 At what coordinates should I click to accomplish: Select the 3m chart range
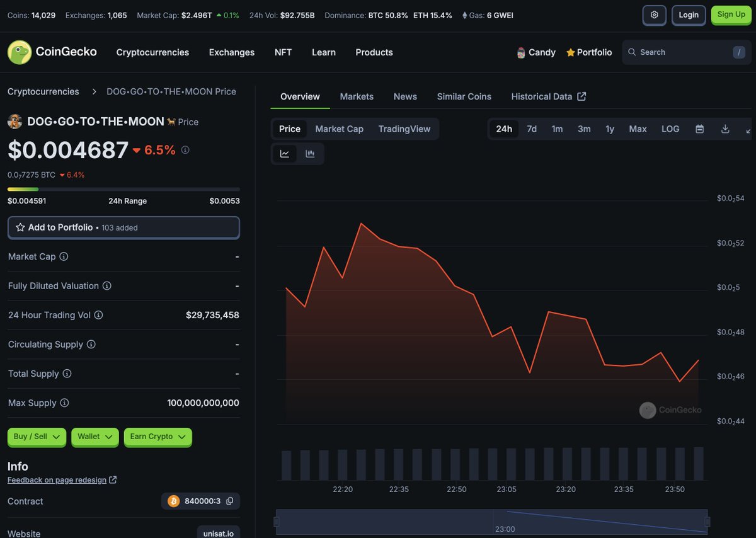pyautogui.click(x=584, y=129)
